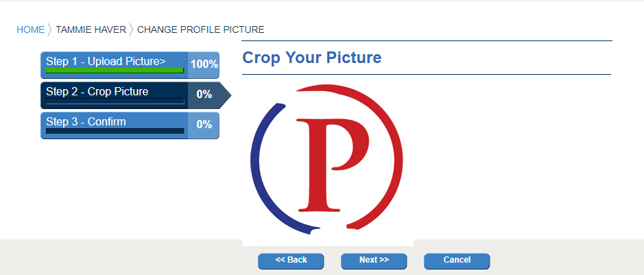Click the empty Confirm progress bar
This screenshot has width=644, height=275.
click(x=115, y=131)
